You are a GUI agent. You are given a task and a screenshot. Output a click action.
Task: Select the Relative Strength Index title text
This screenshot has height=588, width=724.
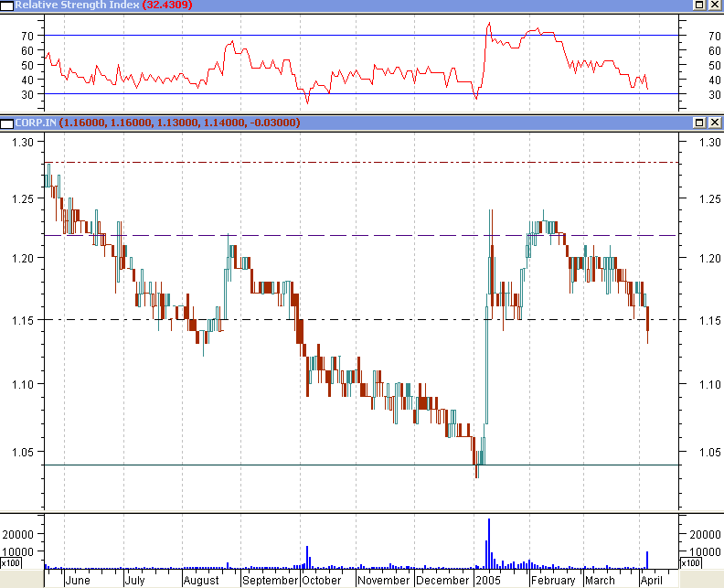(x=77, y=5)
